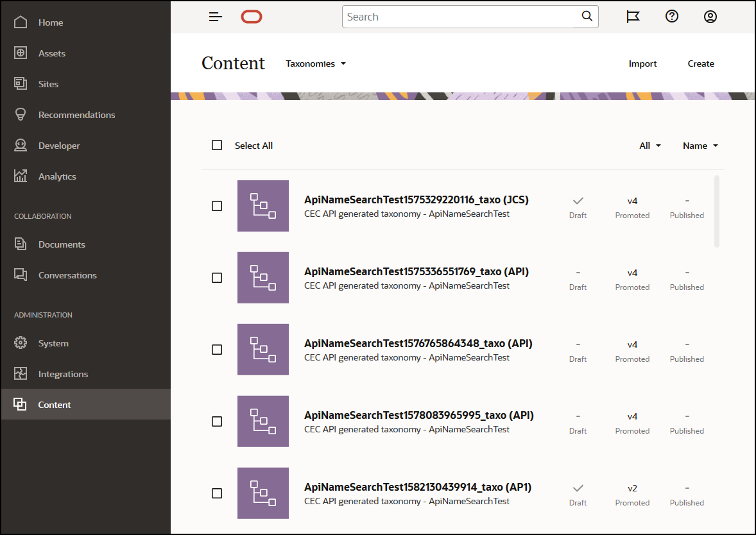Expand the Taxonomies dropdown

point(316,64)
